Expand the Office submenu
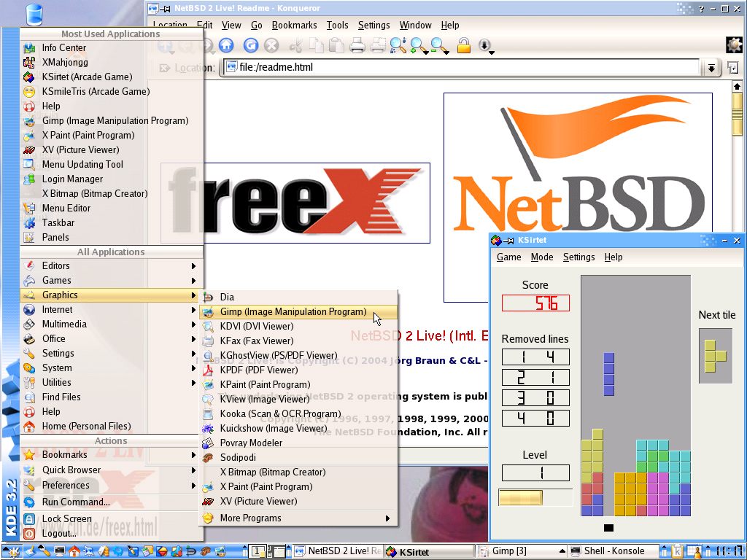Image resolution: width=747 pixels, height=560 pixels. click(112, 338)
